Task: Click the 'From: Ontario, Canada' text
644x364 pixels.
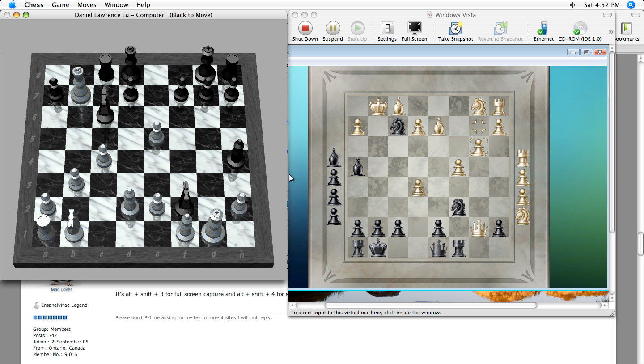Action: [59, 348]
